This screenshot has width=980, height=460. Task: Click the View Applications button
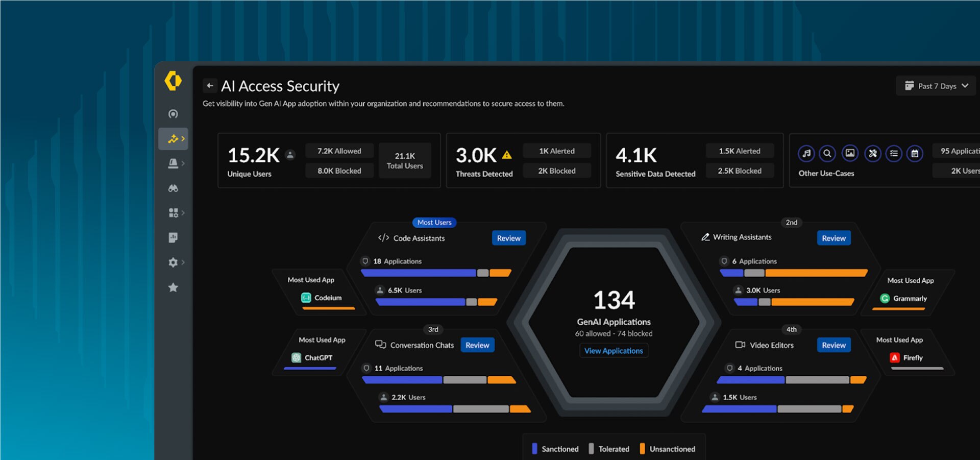[x=613, y=350]
